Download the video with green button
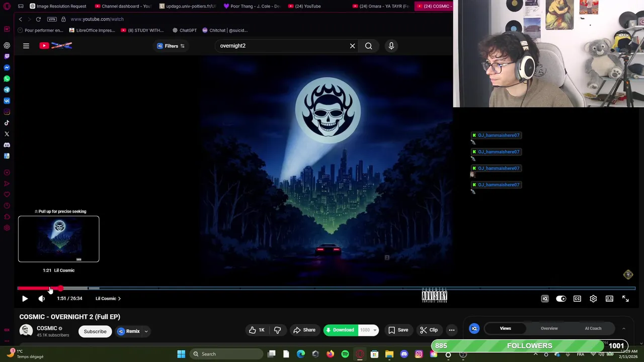 coord(340,330)
